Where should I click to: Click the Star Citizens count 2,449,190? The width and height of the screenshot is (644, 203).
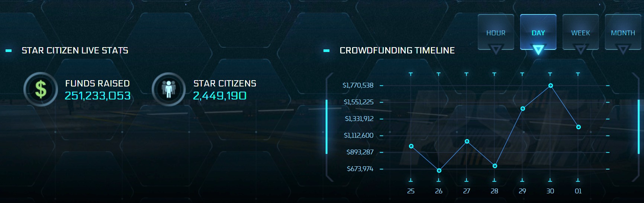[x=220, y=96]
